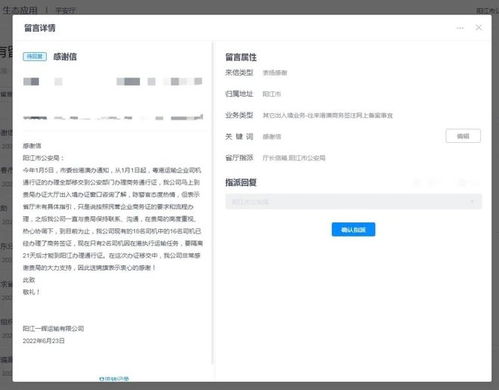Image resolution: width=499 pixels, height=390 pixels.
Task: Click the 敬礼! line in the letter
Action: (x=31, y=292)
